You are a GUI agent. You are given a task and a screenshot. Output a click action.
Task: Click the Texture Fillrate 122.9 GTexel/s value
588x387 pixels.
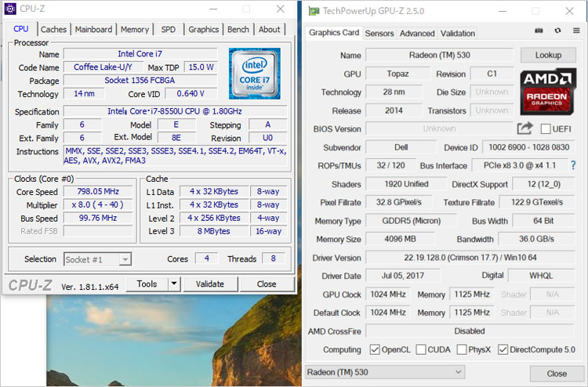(x=537, y=202)
